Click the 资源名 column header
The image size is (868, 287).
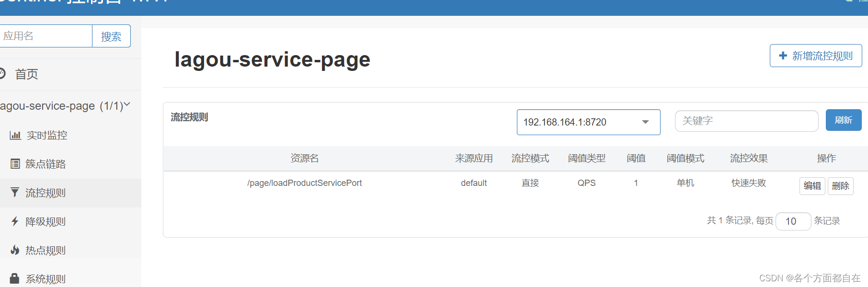[x=305, y=158]
